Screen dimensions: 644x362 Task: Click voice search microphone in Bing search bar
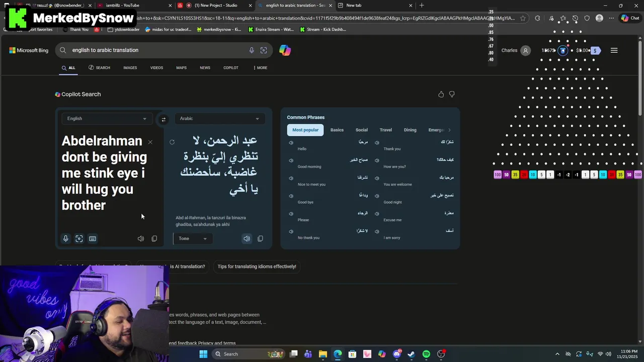(252, 50)
